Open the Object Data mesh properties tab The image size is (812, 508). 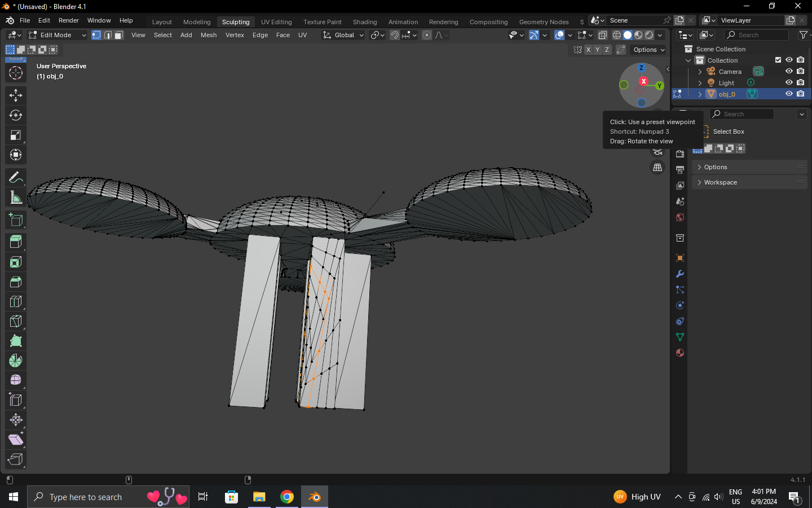click(x=680, y=337)
